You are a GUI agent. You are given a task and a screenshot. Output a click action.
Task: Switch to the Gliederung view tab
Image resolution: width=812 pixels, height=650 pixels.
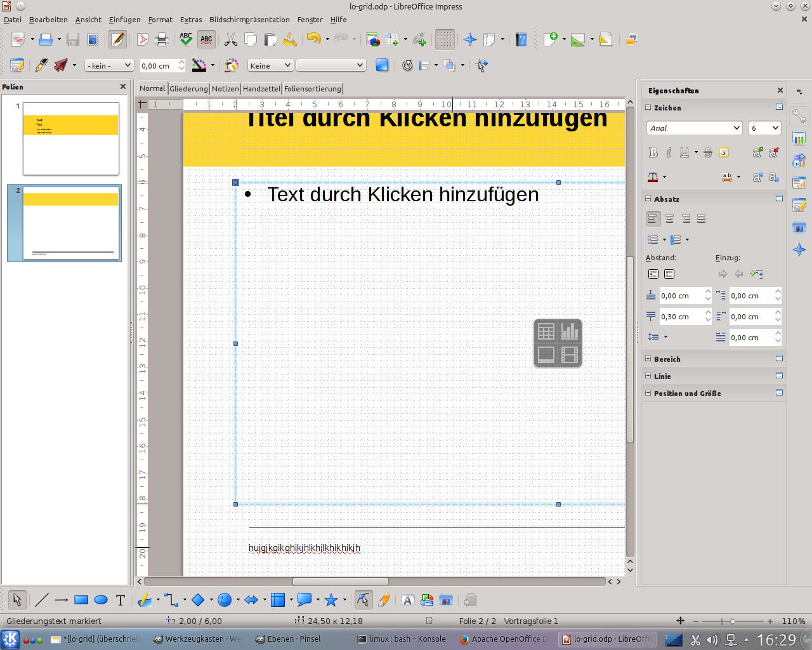coord(188,89)
